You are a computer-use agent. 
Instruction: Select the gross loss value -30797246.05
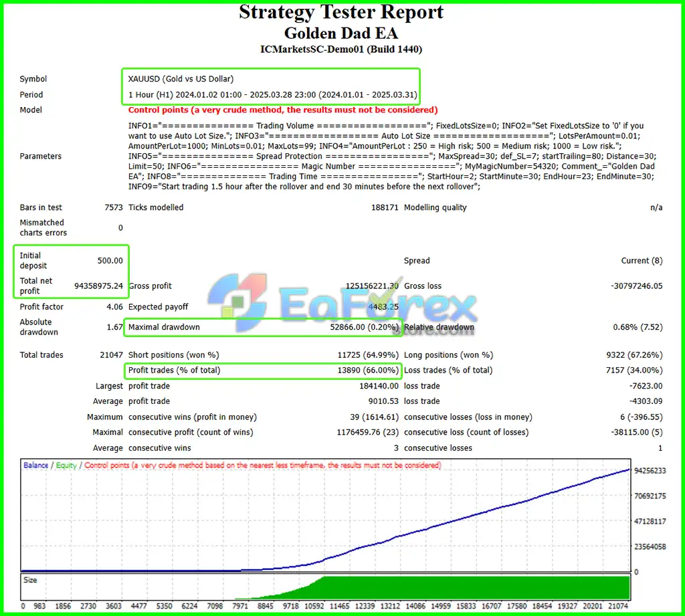[637, 286]
